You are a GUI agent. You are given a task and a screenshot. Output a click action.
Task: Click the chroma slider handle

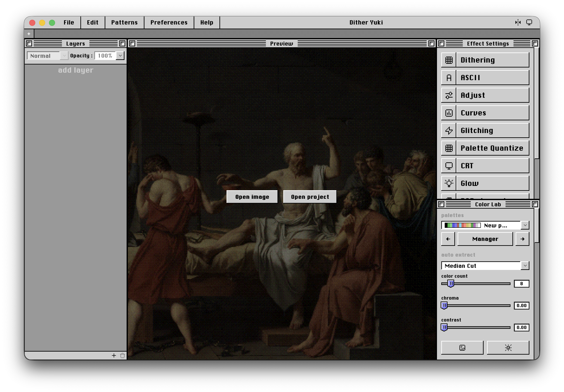(444, 306)
